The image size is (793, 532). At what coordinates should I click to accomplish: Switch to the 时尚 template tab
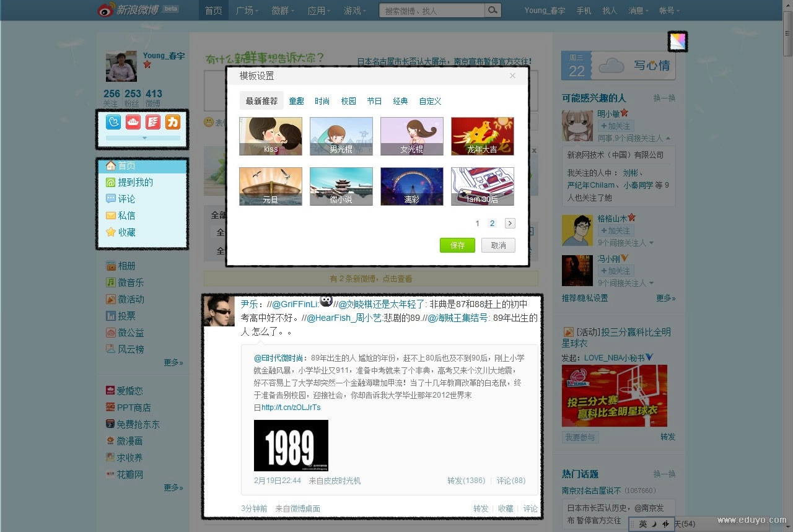click(322, 101)
